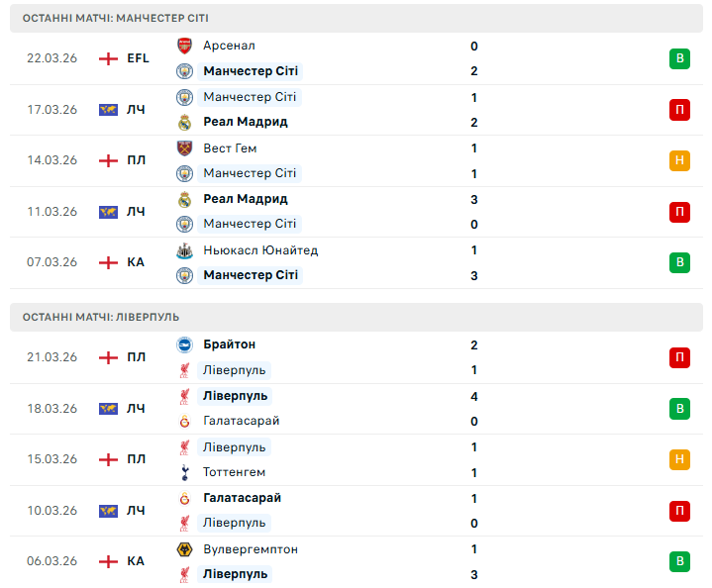This screenshot has width=712, height=588.
Task: Click the Galatasaray crest in 18.03.26 match
Action: coord(184,421)
